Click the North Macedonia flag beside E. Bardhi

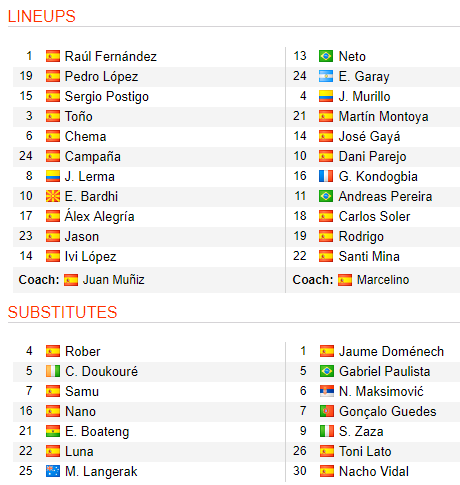point(53,196)
